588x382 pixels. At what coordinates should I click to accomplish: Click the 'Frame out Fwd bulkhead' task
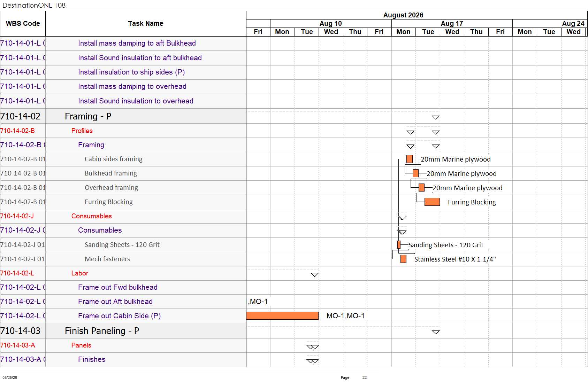click(118, 287)
